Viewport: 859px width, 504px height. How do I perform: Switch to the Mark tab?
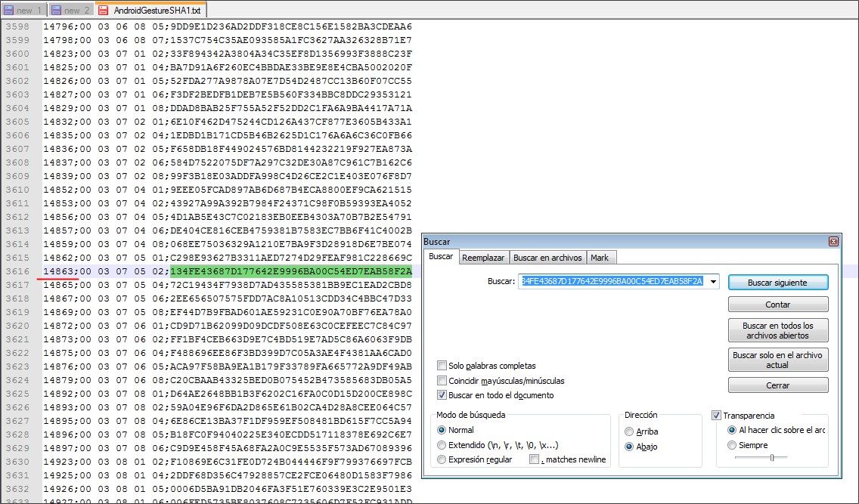click(600, 257)
